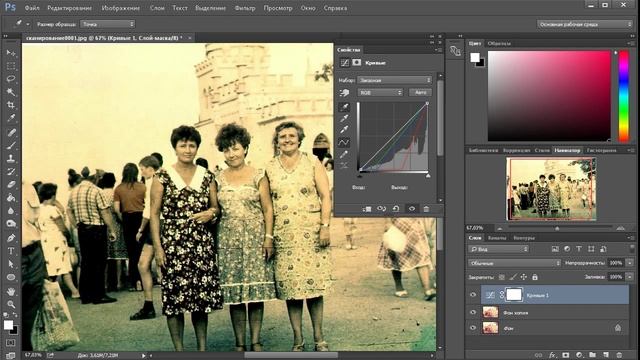The width and height of the screenshot is (640, 360).
Task: Toggle lock image pixels brush icon
Action: point(513,277)
